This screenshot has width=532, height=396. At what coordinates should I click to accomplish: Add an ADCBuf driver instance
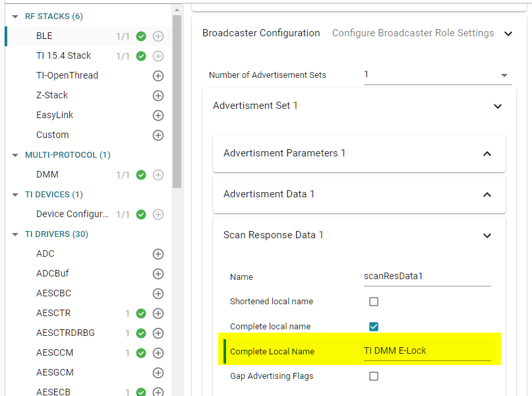158,274
